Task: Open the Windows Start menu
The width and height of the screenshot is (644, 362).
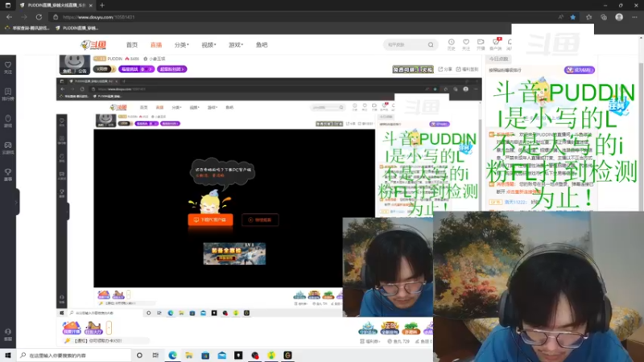Action: pos(8,356)
